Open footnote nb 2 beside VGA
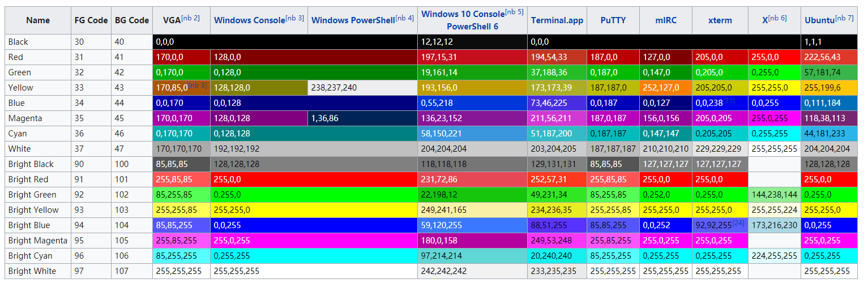 click(190, 18)
